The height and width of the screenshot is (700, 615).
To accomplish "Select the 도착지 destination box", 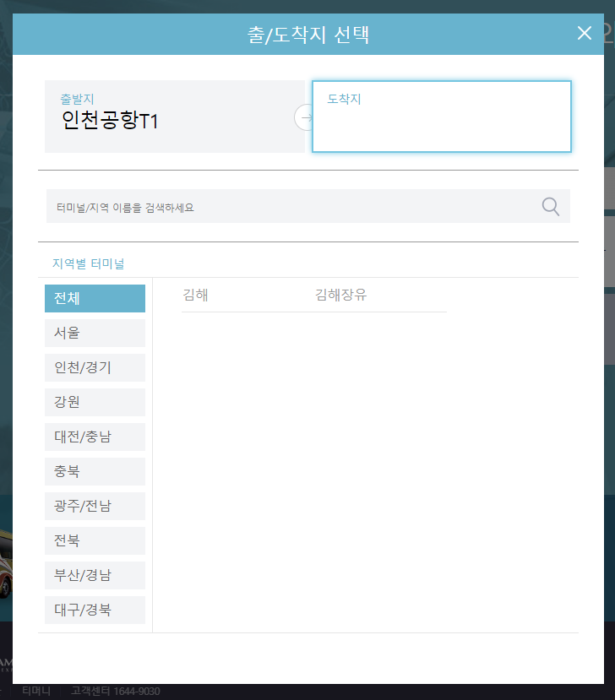I will point(442,117).
